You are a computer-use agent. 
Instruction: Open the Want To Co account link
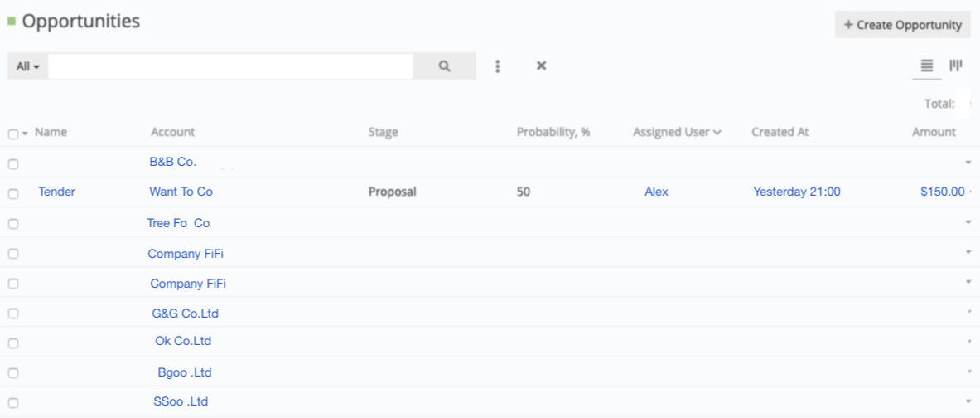click(181, 192)
